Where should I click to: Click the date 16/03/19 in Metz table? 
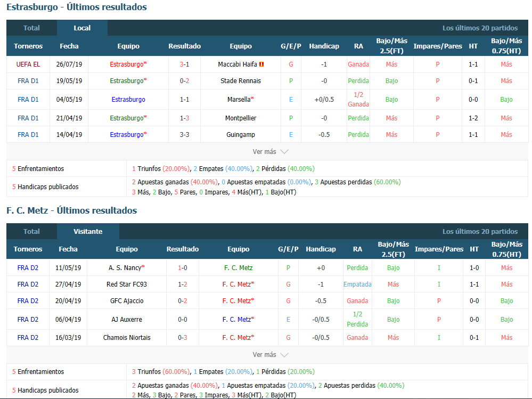(68, 338)
